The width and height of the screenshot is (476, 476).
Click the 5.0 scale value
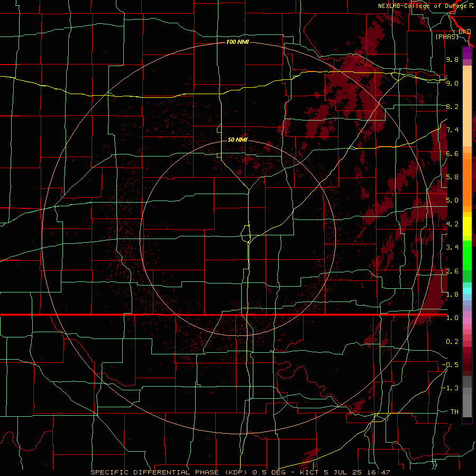point(452,200)
